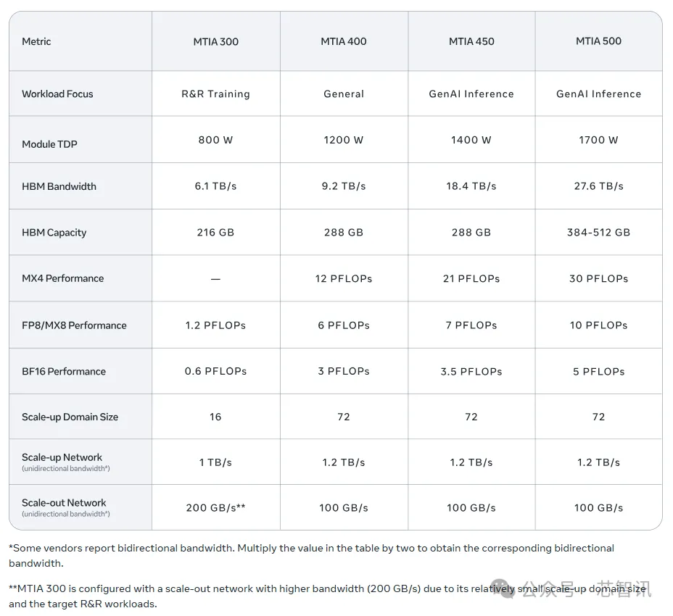Click the Scale-up Domain Size label
This screenshot has height=616, width=673.
tap(70, 417)
